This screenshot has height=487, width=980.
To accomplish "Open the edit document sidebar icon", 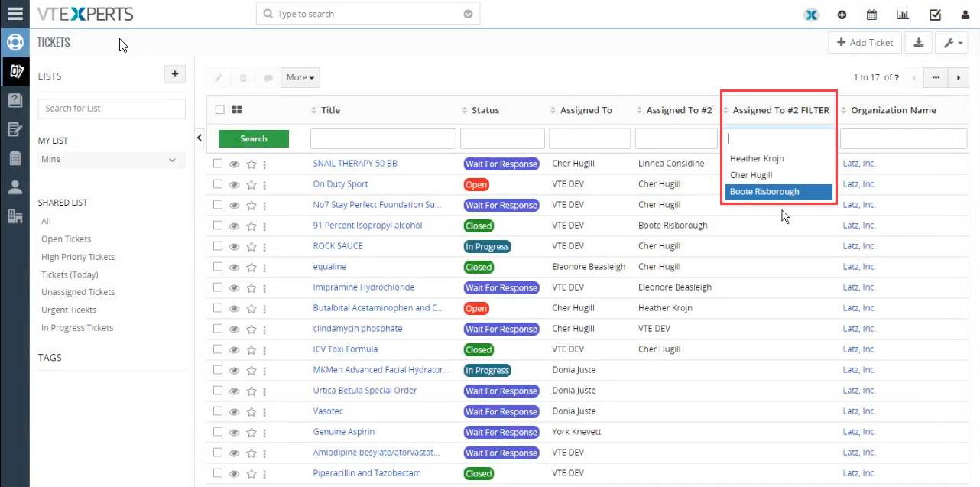I will pos(15,128).
